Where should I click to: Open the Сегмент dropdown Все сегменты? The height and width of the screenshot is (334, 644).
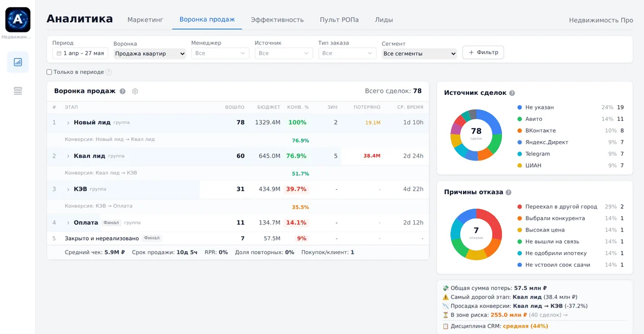(419, 53)
